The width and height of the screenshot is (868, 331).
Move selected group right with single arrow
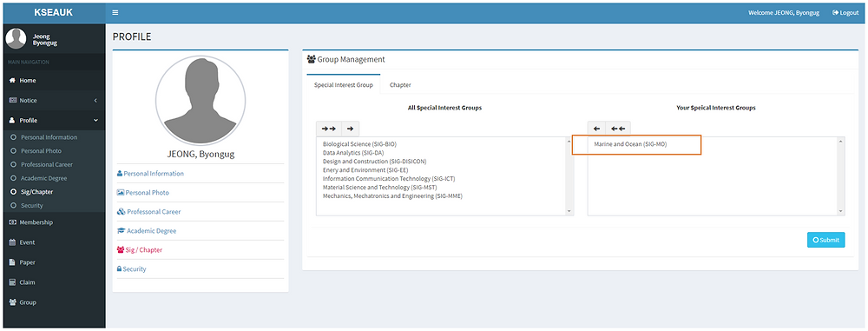tap(351, 129)
